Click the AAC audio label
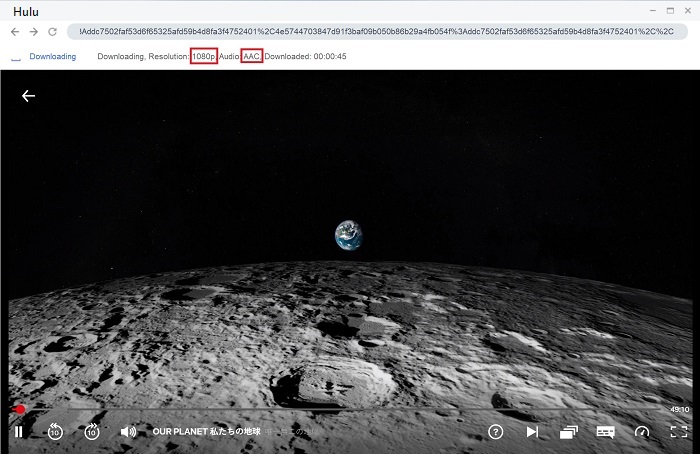The height and width of the screenshot is (454, 700). pyautogui.click(x=251, y=56)
